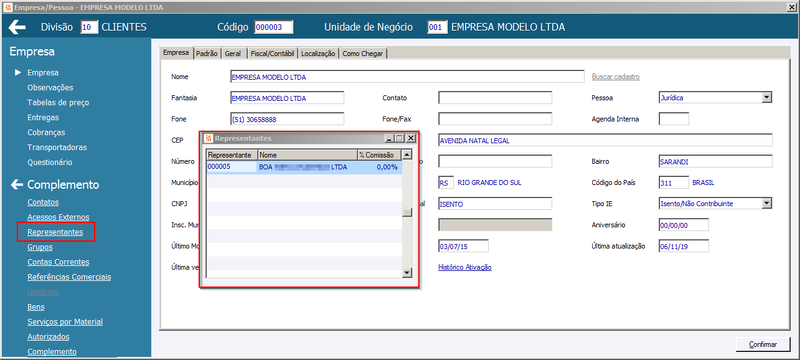
Task: Click the Unidade de Negócio field 001
Action: coord(437,27)
